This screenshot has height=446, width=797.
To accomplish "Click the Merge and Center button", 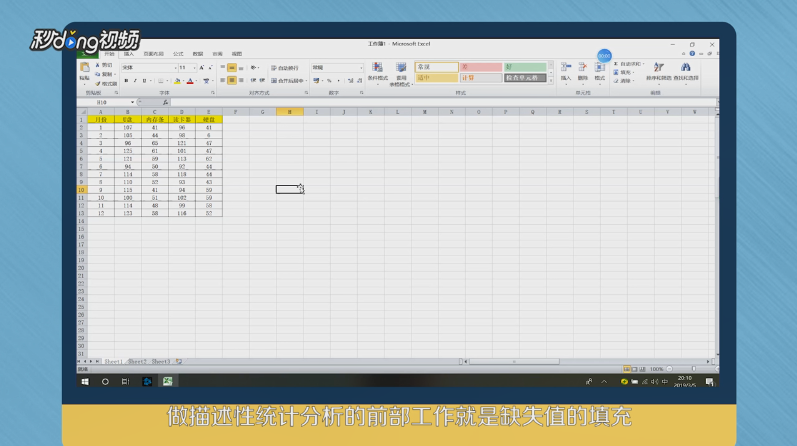I will tap(287, 80).
